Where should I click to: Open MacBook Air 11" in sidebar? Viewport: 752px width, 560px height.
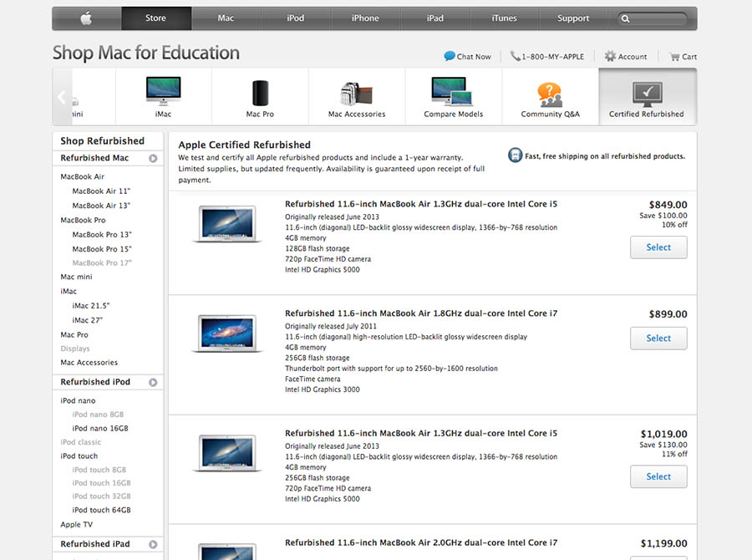(101, 191)
